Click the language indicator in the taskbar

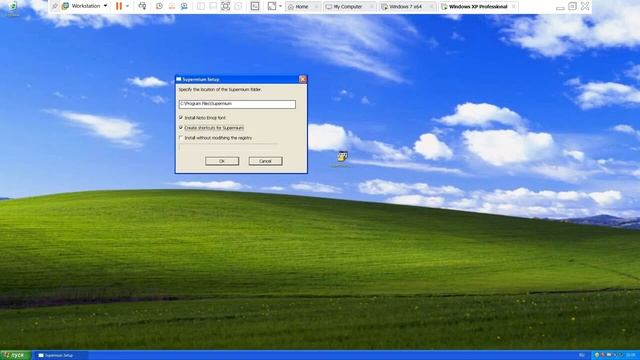(582, 355)
